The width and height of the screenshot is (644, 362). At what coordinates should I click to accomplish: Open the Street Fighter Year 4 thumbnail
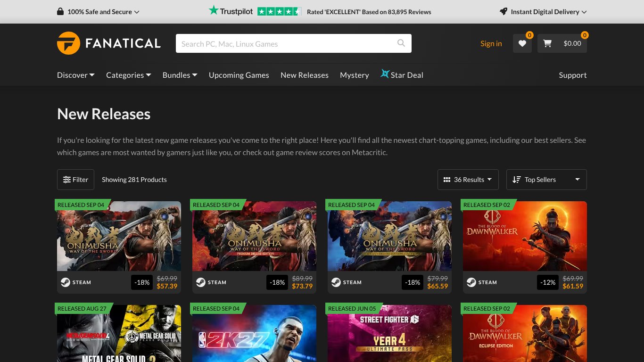pos(389,333)
